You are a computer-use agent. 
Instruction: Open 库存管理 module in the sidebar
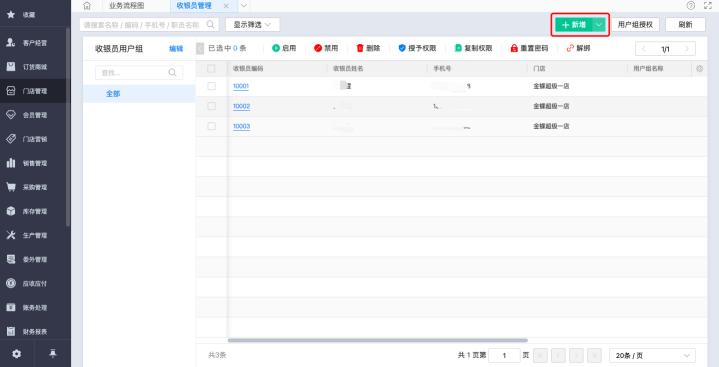(28, 211)
